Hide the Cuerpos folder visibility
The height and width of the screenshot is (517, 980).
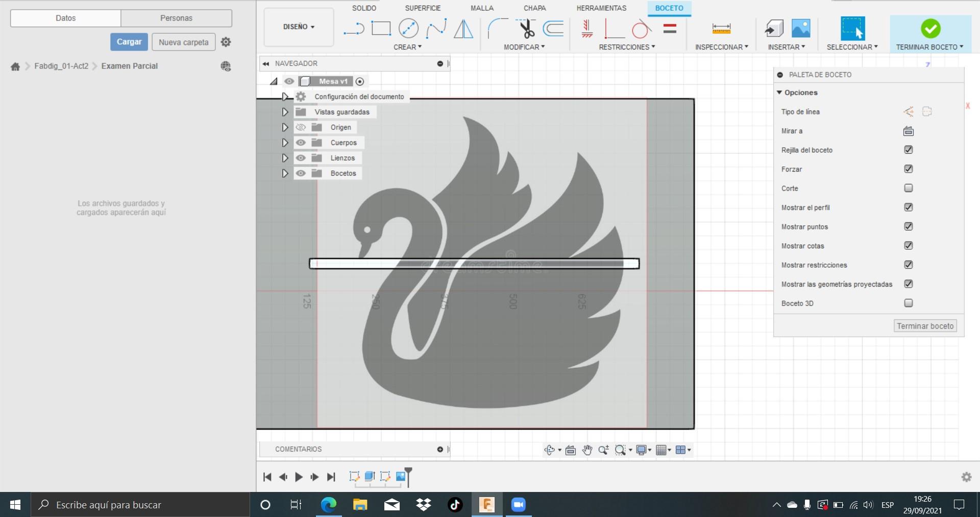[x=301, y=143]
